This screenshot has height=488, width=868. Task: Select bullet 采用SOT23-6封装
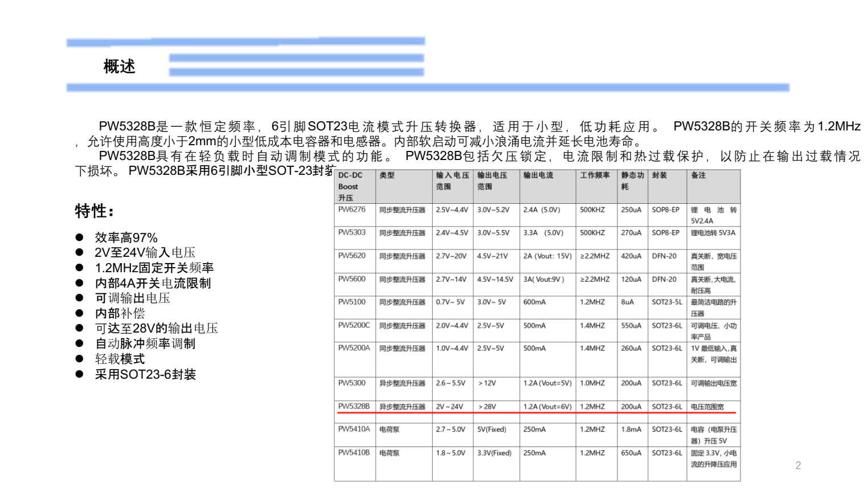pyautogui.click(x=145, y=374)
